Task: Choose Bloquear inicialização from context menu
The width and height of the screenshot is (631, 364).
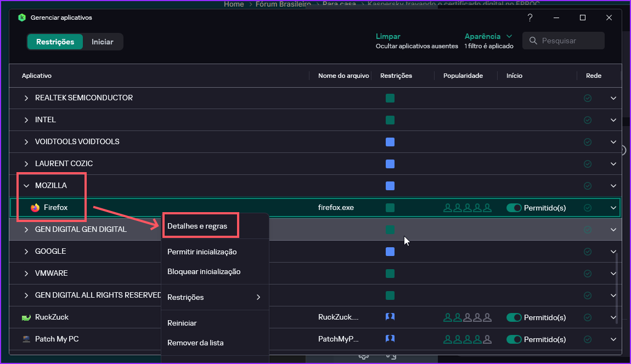Action: click(204, 271)
